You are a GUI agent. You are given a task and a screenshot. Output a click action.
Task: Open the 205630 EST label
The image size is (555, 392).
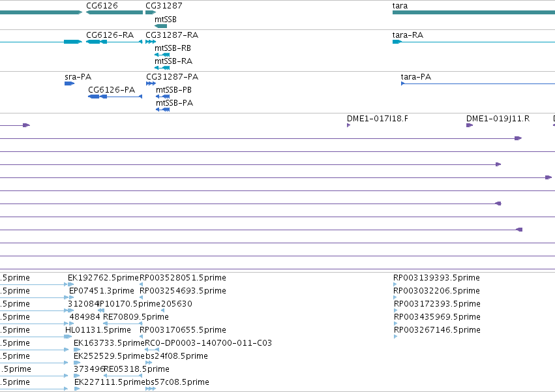pos(177,304)
